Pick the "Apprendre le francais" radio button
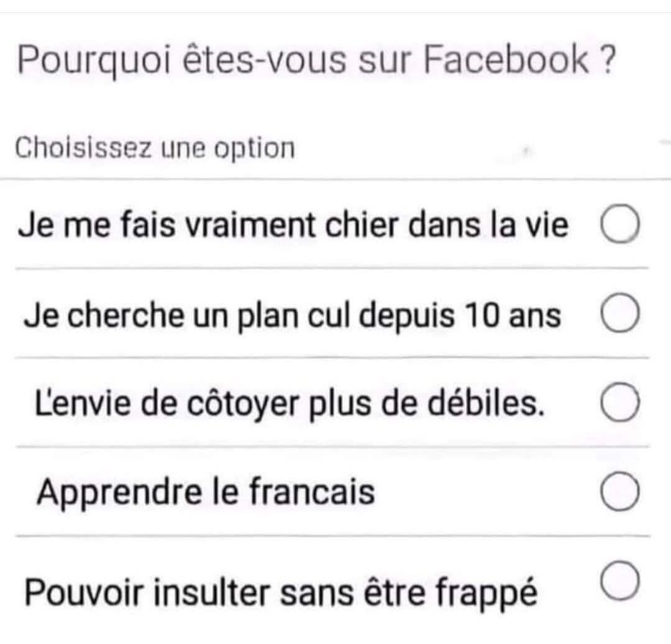 pos(619,492)
